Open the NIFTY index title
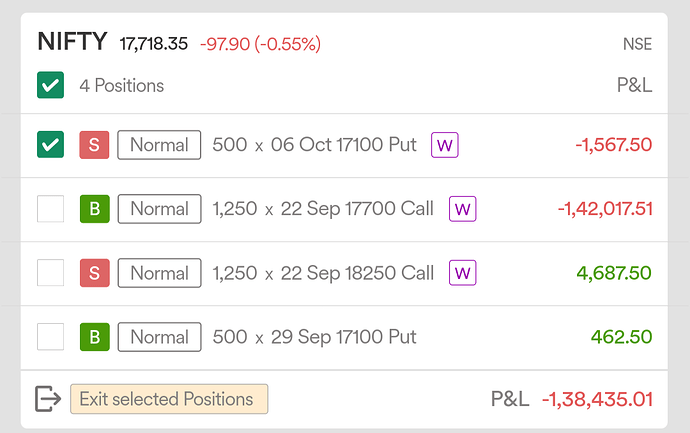 pos(72,42)
